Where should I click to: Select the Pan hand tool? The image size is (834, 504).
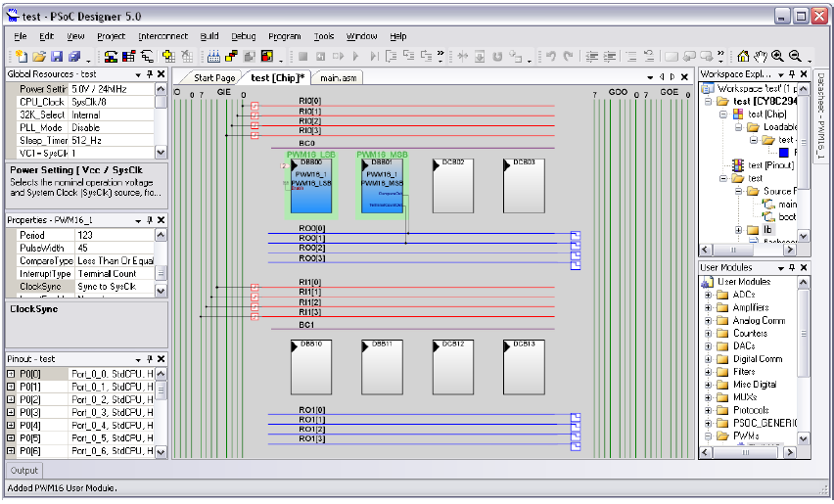(x=761, y=56)
